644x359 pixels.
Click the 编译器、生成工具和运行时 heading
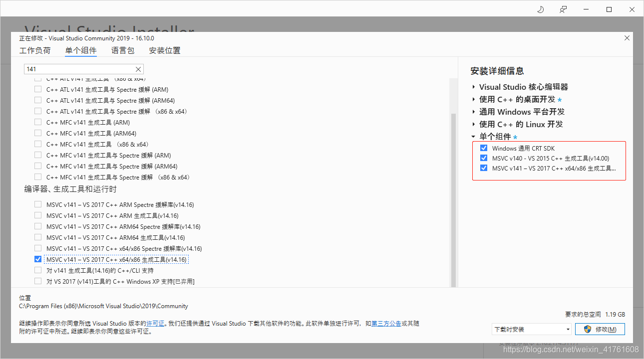[x=70, y=189]
